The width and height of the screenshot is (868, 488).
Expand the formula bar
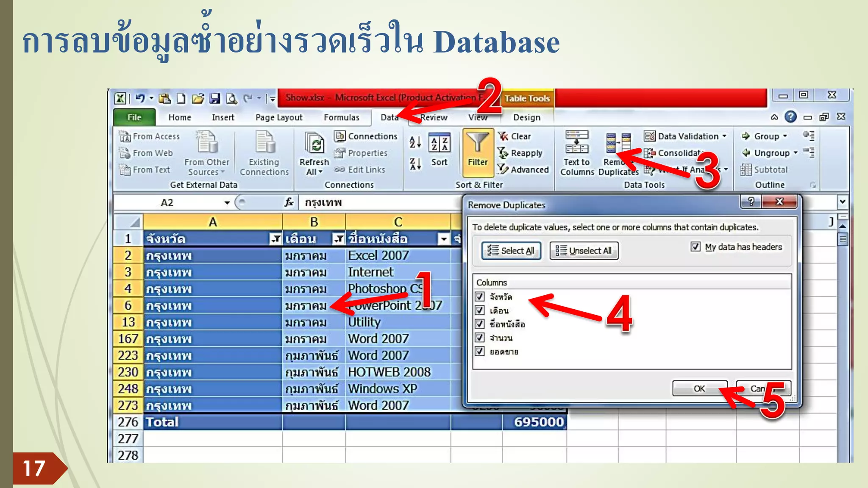(843, 202)
